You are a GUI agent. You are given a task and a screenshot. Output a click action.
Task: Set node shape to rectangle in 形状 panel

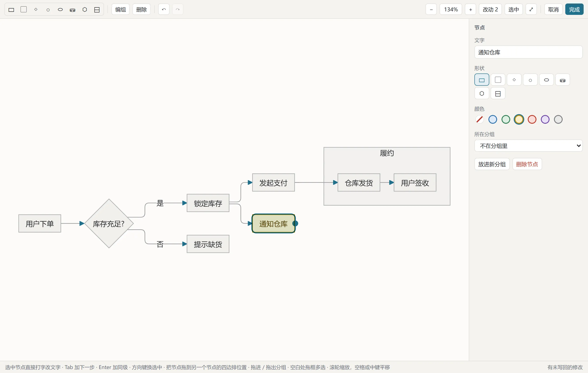point(482,80)
